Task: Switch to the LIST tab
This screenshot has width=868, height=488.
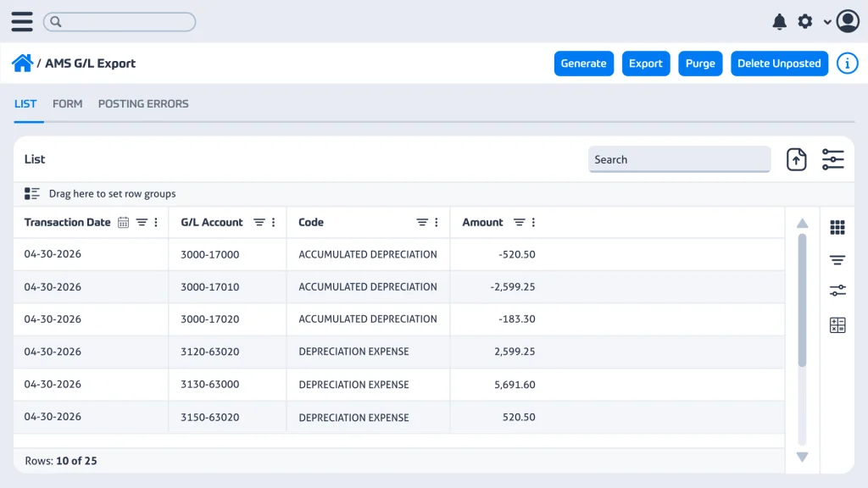Action: pyautogui.click(x=25, y=103)
